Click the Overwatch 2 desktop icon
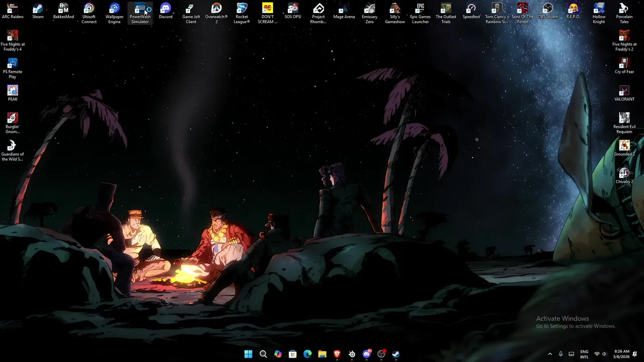The width and height of the screenshot is (644, 362). (x=216, y=14)
